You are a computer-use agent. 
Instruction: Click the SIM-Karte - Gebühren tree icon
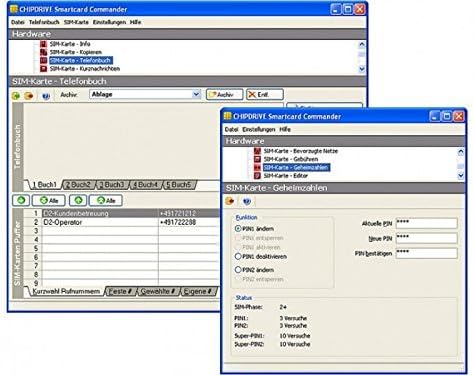click(x=257, y=159)
